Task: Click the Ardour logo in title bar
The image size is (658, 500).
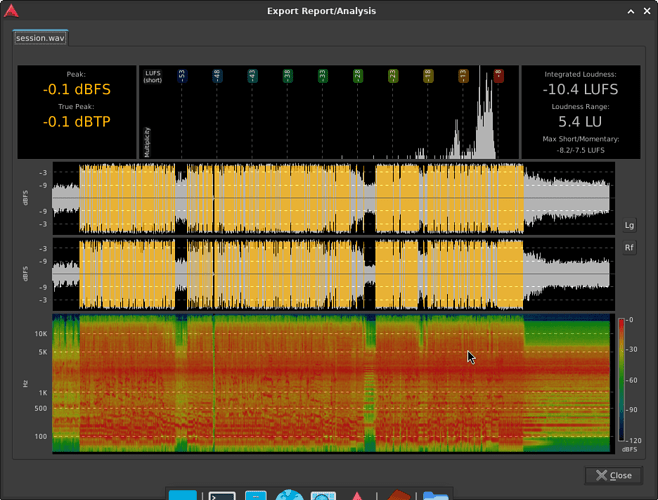Action: (x=11, y=11)
